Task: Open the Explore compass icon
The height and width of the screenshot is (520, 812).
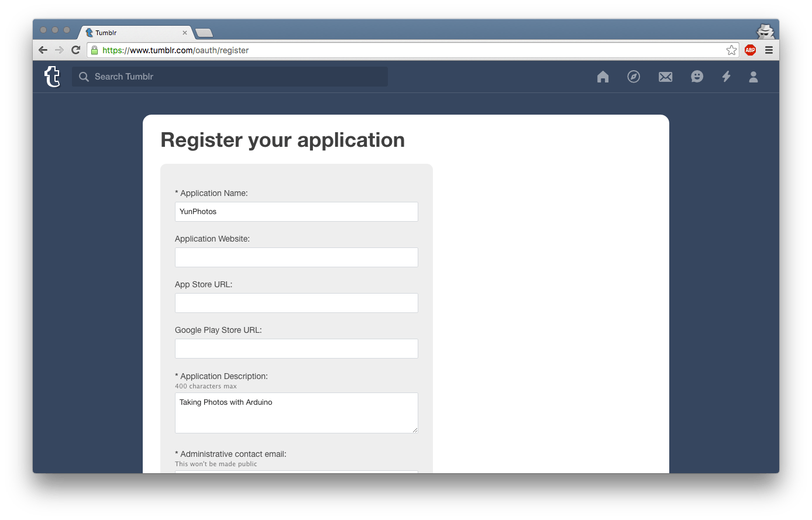Action: point(634,77)
